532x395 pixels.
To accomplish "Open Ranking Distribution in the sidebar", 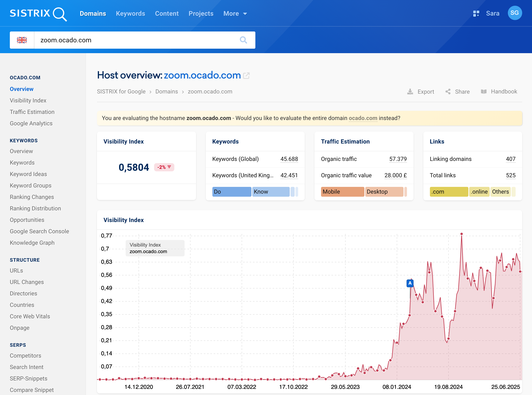I will (x=35, y=209).
